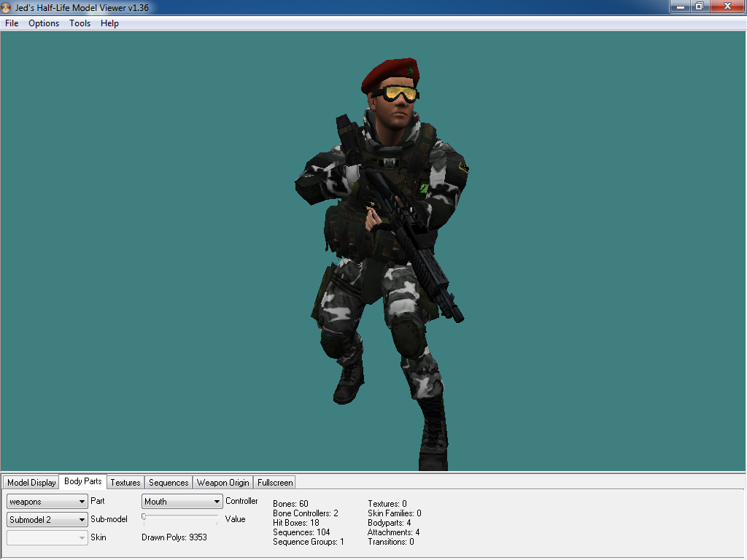
Task: Click the 'Sequence Groups: 1' statistic
Action: click(309, 542)
